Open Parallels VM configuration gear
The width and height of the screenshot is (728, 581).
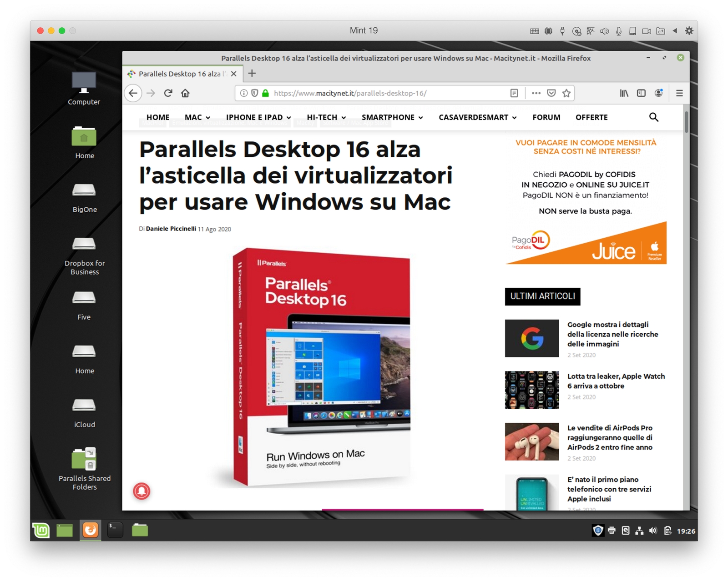click(x=689, y=31)
